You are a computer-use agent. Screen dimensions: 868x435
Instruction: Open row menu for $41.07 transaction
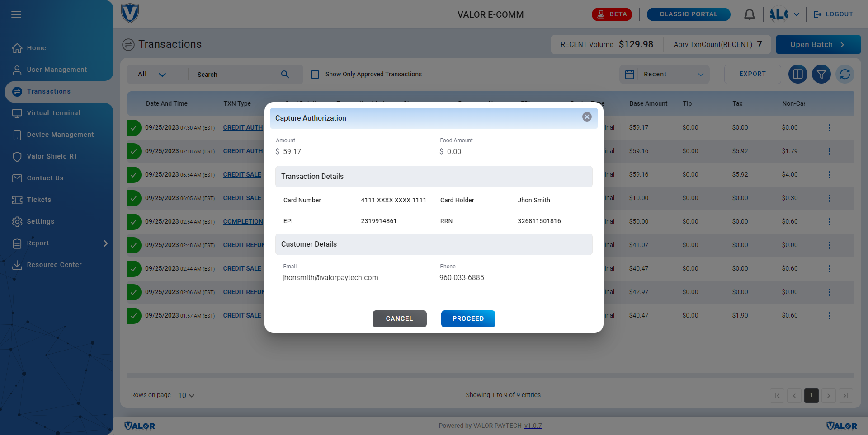(x=830, y=245)
